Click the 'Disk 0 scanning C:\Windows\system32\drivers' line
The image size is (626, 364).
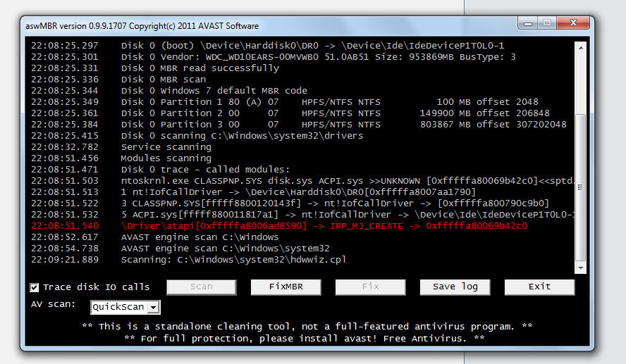click(197, 136)
